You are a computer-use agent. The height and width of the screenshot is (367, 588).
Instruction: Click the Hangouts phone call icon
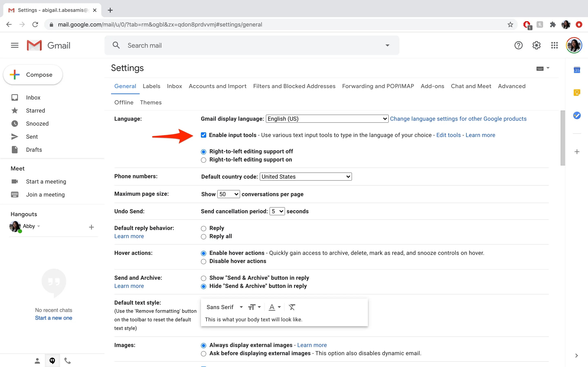click(68, 361)
